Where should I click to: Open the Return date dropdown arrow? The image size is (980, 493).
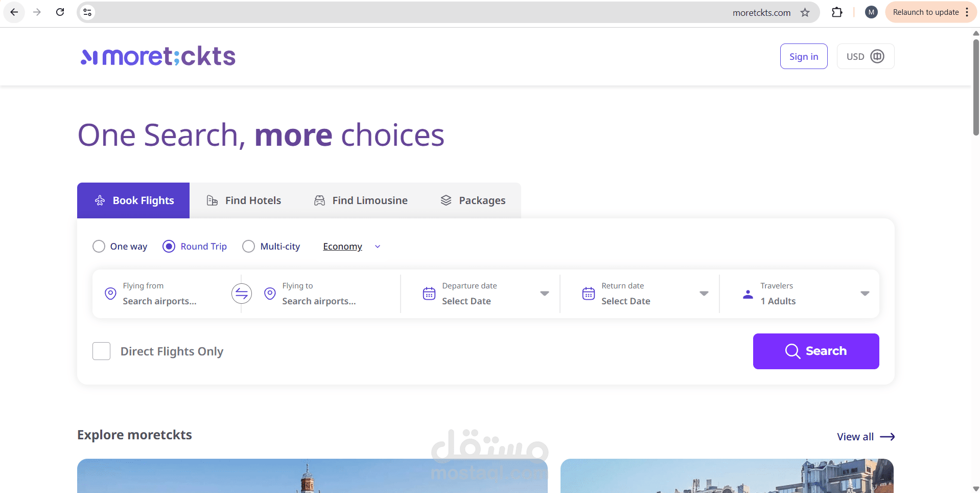point(704,294)
